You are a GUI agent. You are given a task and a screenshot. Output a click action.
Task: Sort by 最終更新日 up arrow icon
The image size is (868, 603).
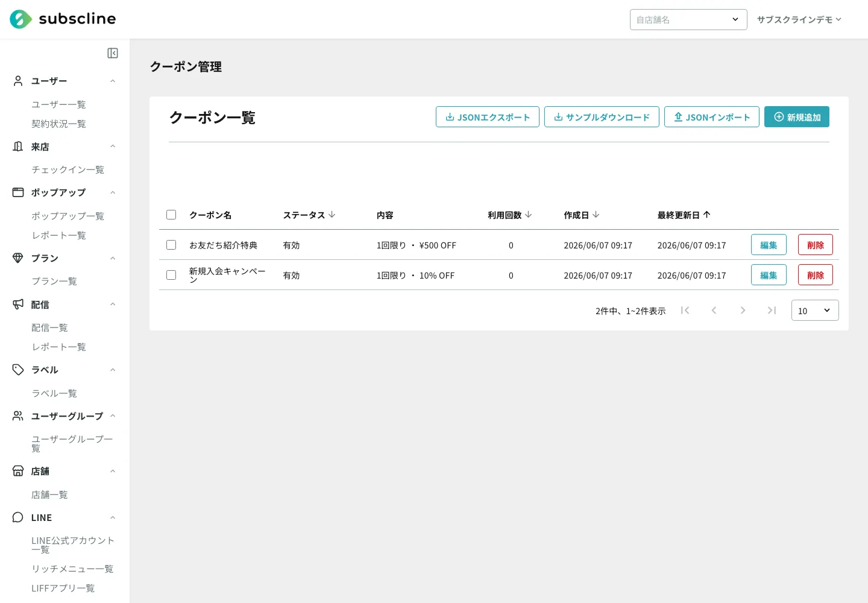[707, 215]
